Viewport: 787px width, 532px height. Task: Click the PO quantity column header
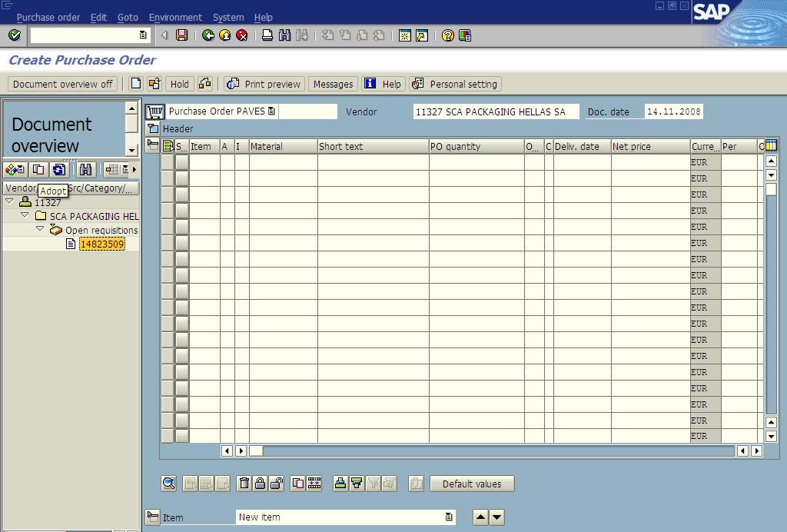coord(477,146)
